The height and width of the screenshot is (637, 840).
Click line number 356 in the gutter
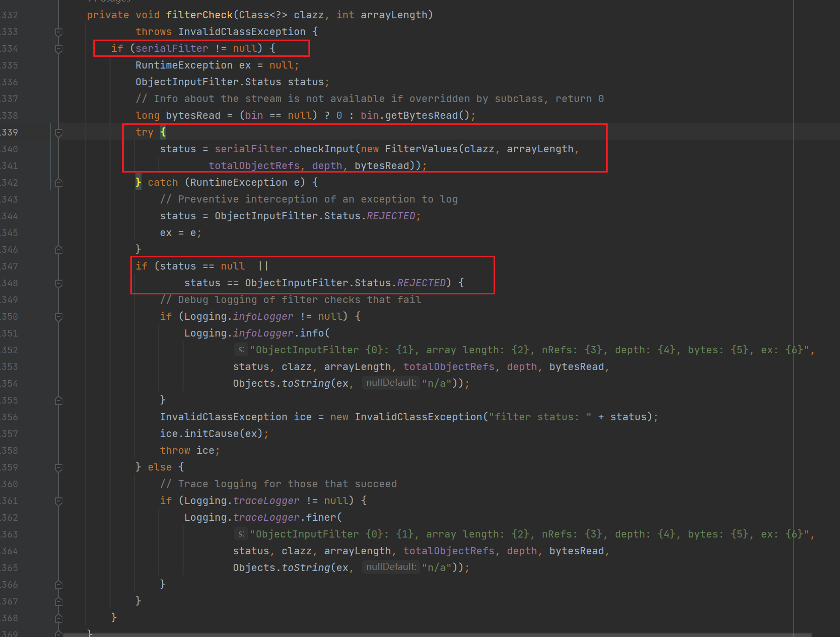[9, 417]
